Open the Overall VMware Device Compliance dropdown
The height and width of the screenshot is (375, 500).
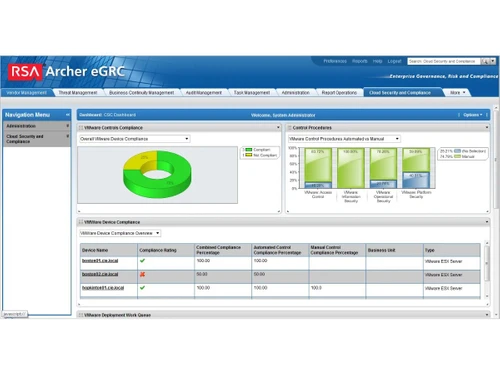(134, 139)
